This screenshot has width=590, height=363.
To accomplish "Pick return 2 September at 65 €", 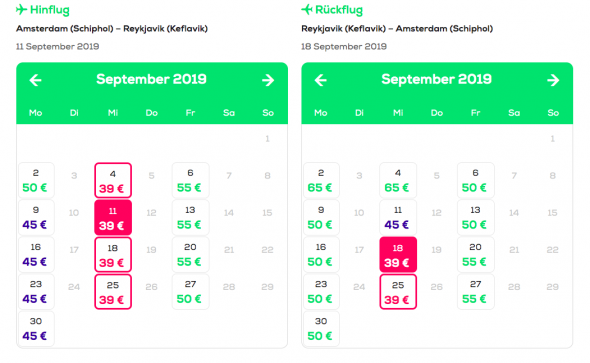I will [x=321, y=180].
